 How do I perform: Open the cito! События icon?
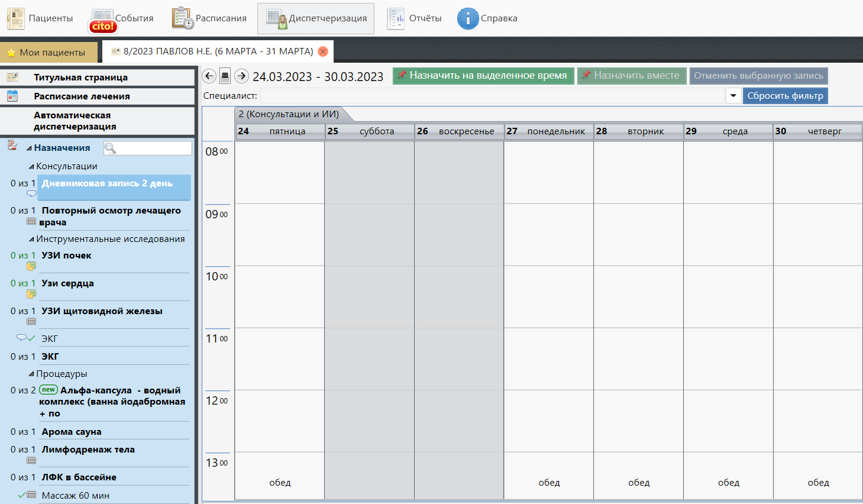(x=102, y=21)
